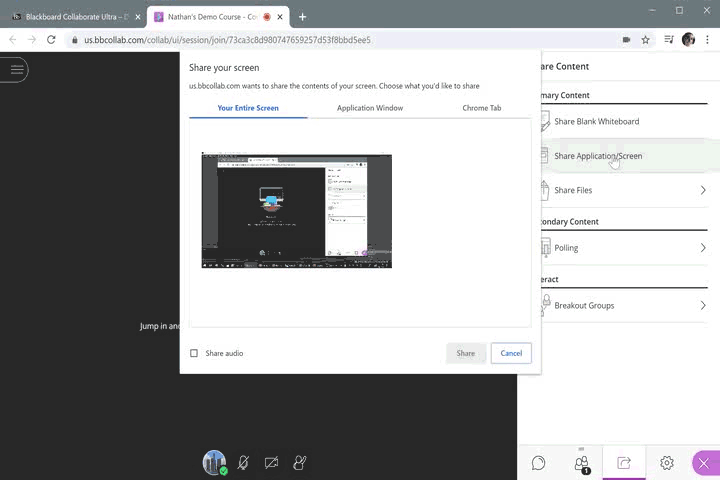
Task: Select Share Blank Whiteboard
Action: tap(596, 122)
